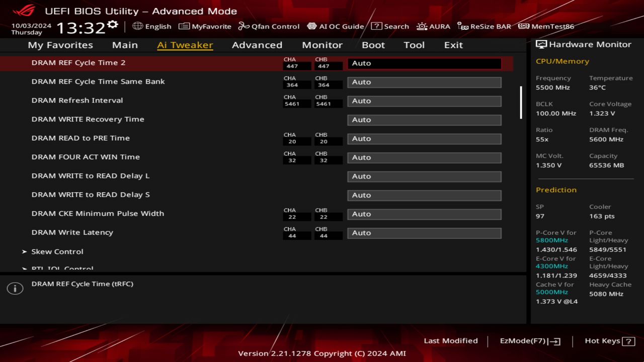
Task: Select DRAM Write Latency label
Action: (x=72, y=232)
